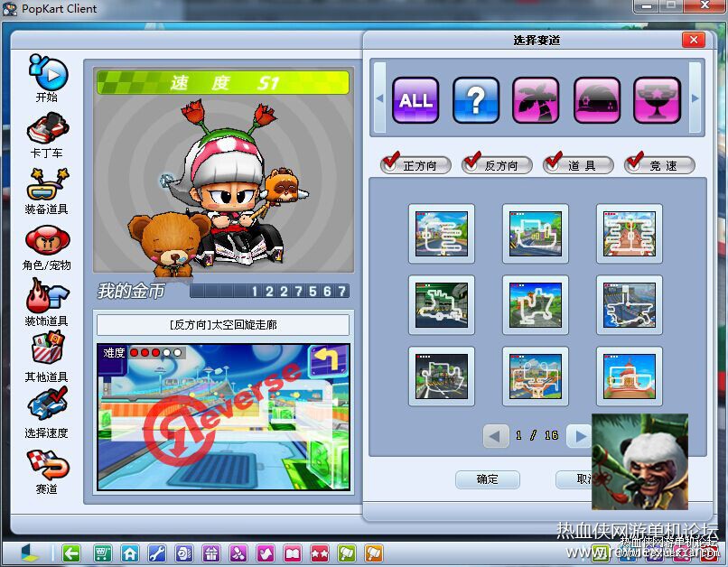Show more track themes with right arrow
Screen dimensions: 728x567
[x=695, y=98]
